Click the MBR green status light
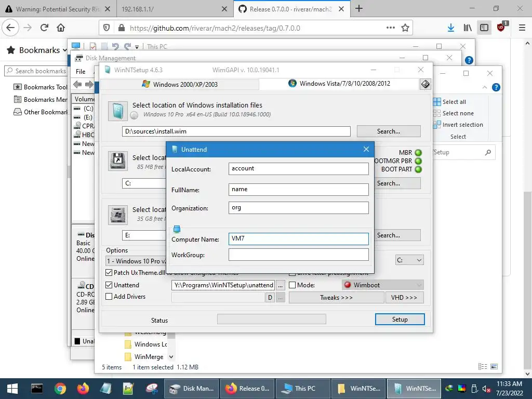 tap(418, 153)
